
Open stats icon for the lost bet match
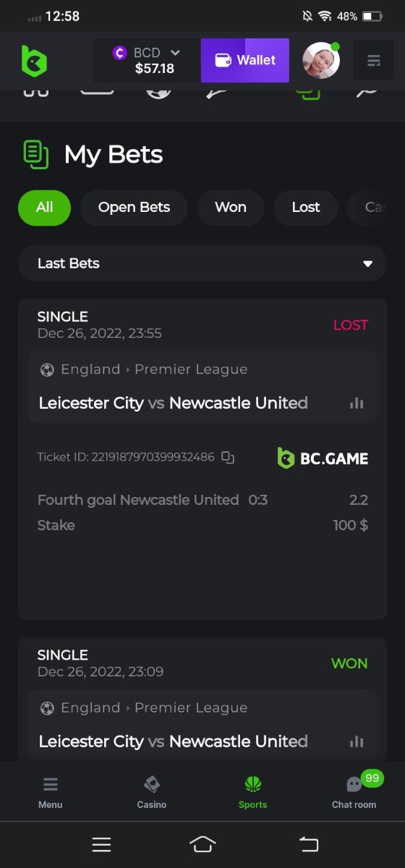point(357,403)
